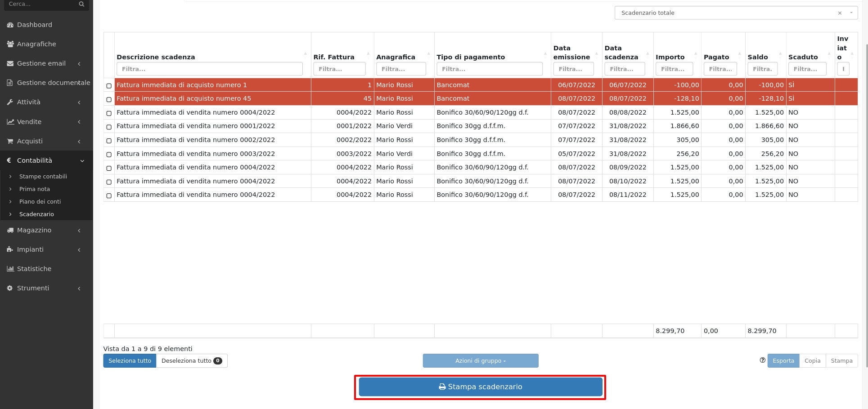Focus the Descrizione scadenza filter field
This screenshot has height=409, width=868.
pos(209,69)
